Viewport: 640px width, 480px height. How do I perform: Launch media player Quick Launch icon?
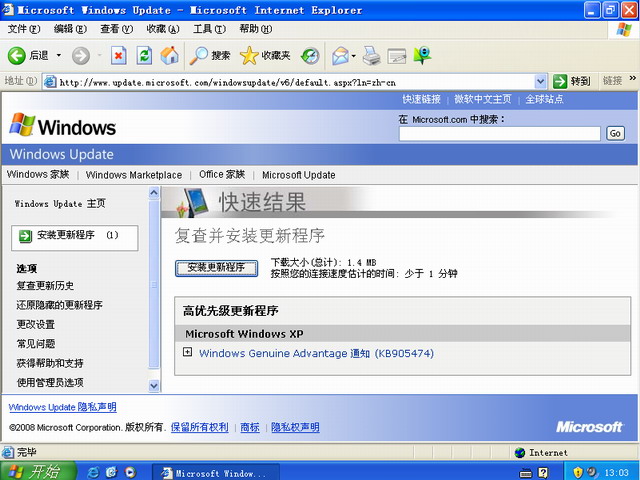tap(130, 472)
